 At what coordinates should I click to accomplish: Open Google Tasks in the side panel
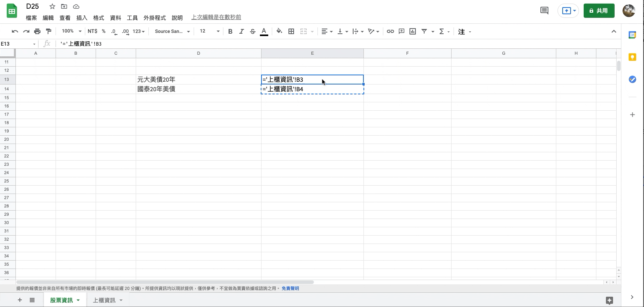[x=632, y=79]
